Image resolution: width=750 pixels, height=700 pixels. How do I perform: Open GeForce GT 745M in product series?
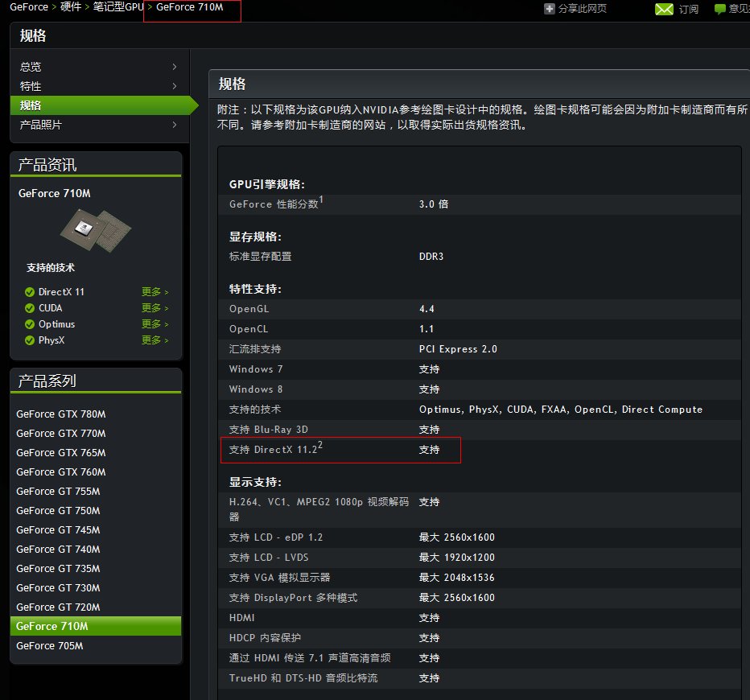pos(58,529)
